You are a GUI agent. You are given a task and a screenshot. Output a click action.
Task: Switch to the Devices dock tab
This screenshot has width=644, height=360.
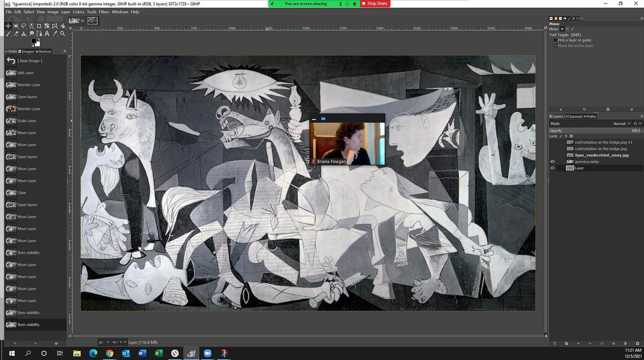pyautogui.click(x=43, y=51)
